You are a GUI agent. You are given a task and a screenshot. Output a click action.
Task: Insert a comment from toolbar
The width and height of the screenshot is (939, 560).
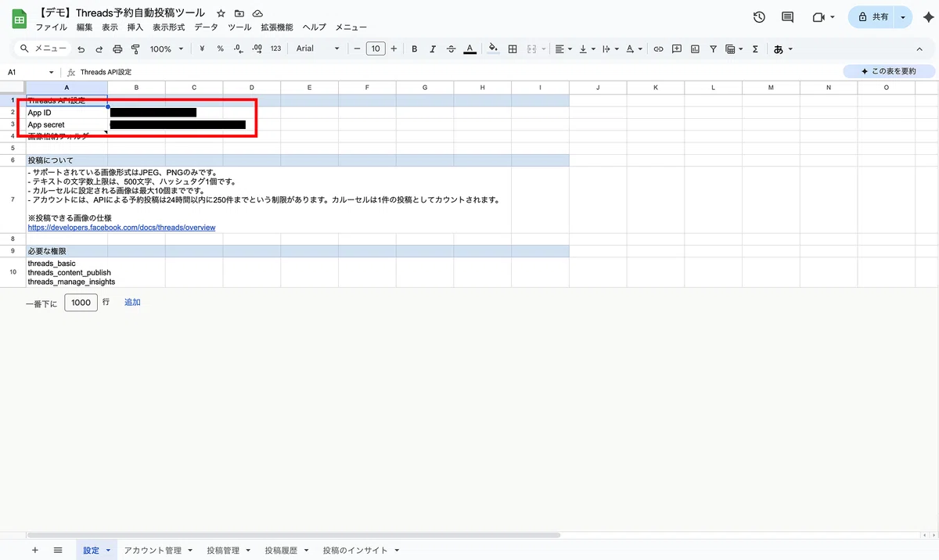pyautogui.click(x=676, y=48)
